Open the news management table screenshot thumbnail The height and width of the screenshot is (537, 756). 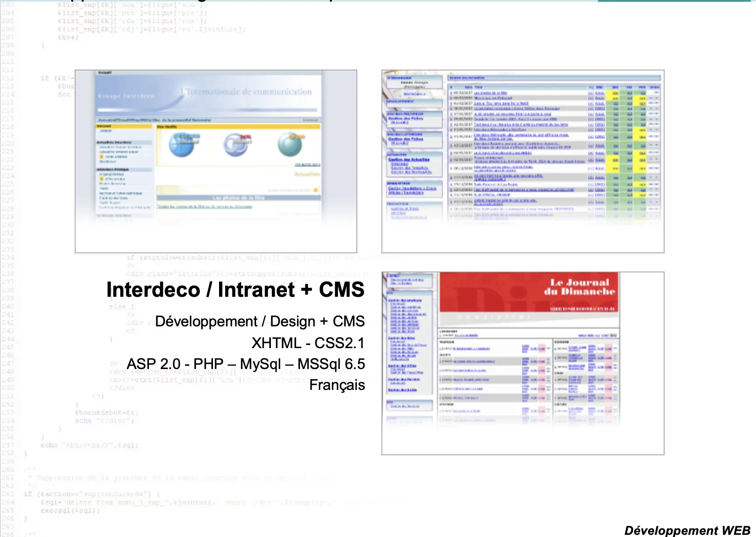pyautogui.click(x=523, y=161)
